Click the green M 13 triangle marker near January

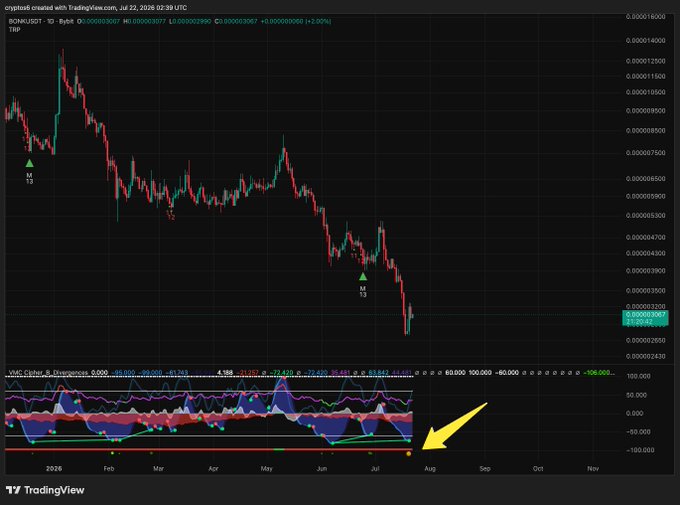(29, 163)
